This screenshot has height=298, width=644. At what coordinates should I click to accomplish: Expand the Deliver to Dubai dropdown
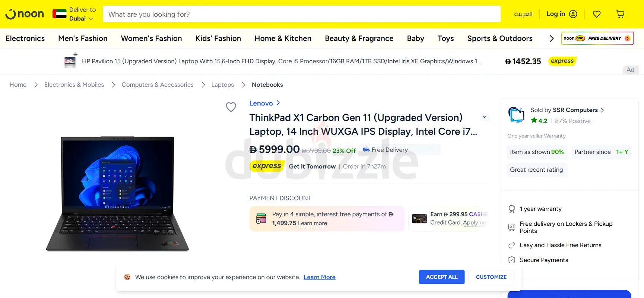click(82, 14)
